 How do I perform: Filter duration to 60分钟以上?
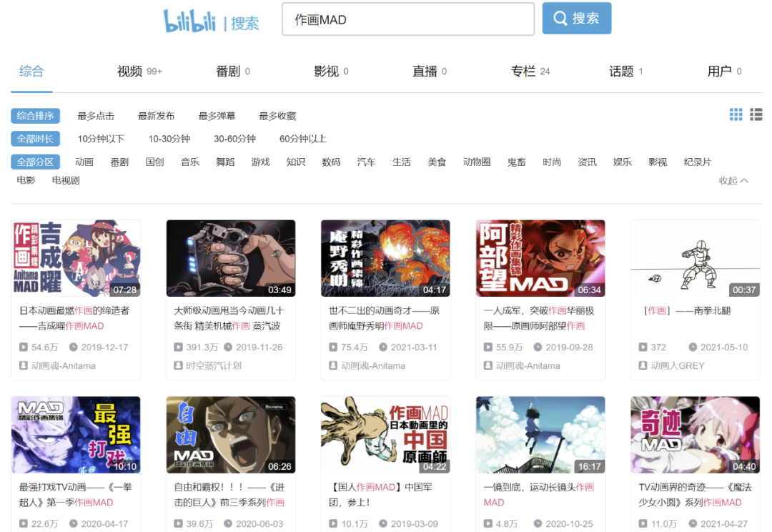tap(303, 139)
